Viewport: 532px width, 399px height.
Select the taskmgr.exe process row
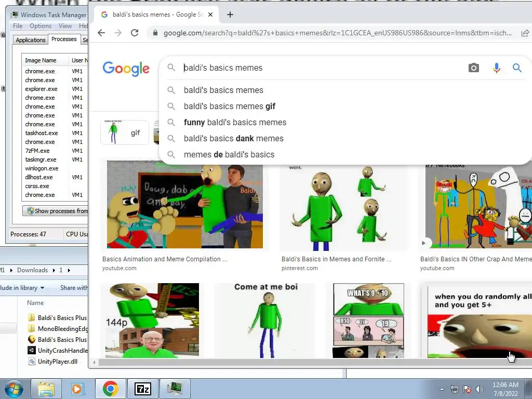pyautogui.click(x=54, y=159)
